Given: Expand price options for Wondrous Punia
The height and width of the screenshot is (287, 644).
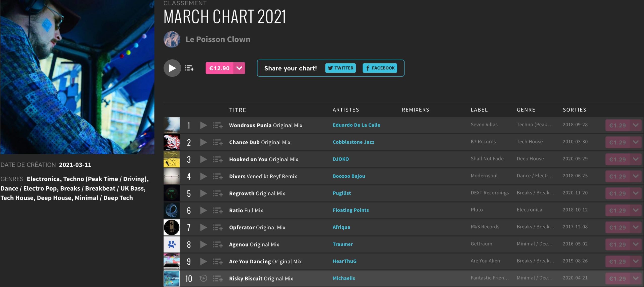Looking at the screenshot, I should pyautogui.click(x=636, y=125).
